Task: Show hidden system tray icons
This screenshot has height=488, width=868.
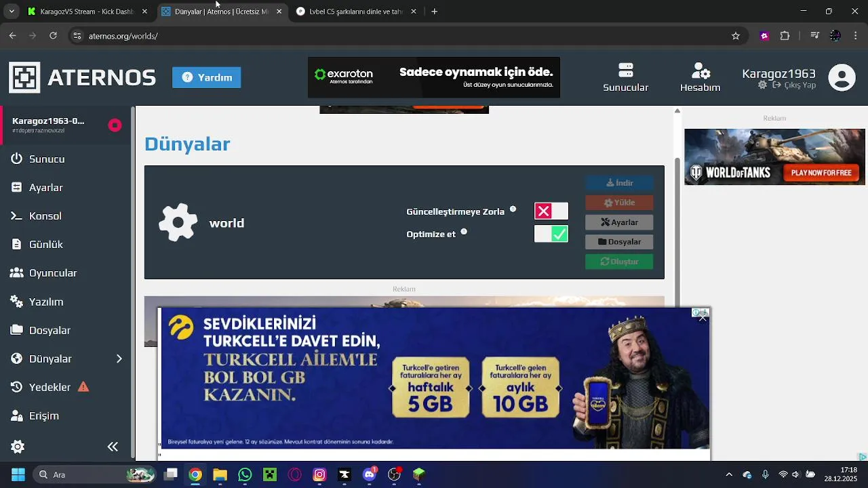Action: point(729,474)
